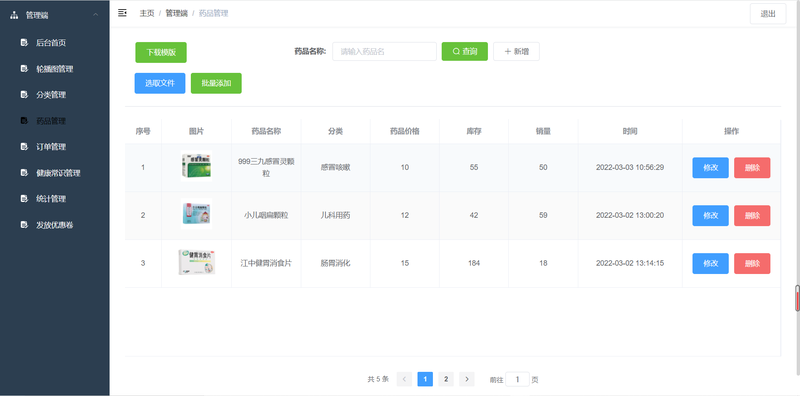Click the 药品价格 column header
The width and height of the screenshot is (800, 396).
(405, 131)
